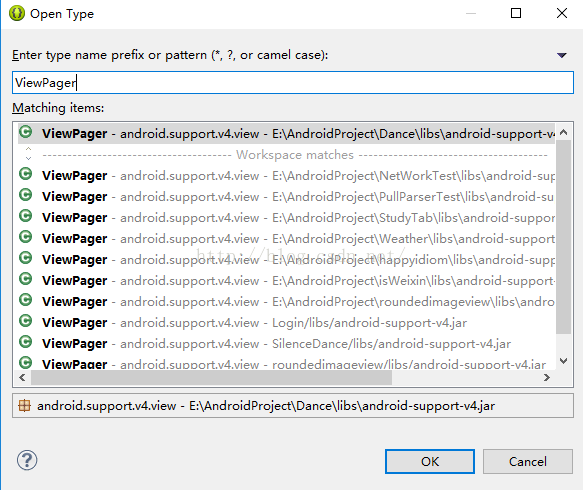The image size is (583, 490).
Task: Click the ViewPager type name input field
Action: (x=293, y=83)
